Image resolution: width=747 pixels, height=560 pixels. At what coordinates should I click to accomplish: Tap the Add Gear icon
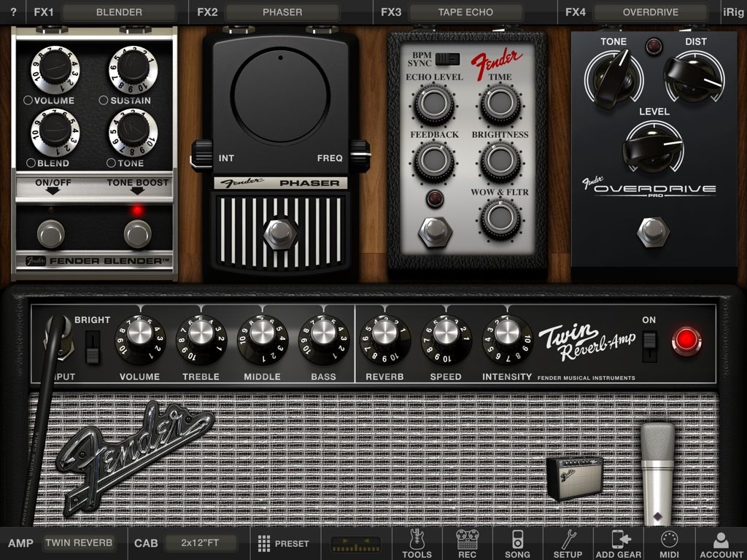point(619,543)
